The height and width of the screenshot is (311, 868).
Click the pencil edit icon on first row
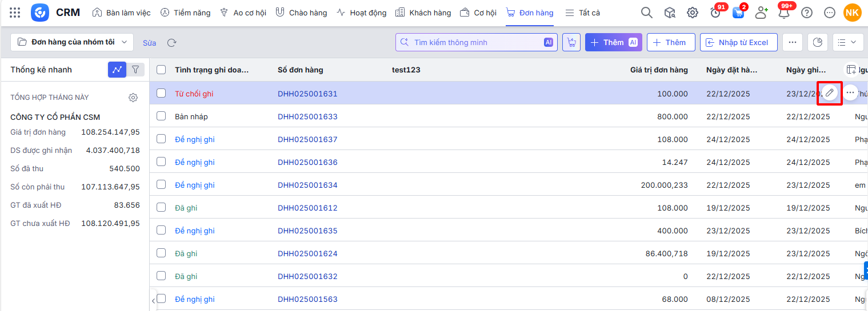point(829,92)
